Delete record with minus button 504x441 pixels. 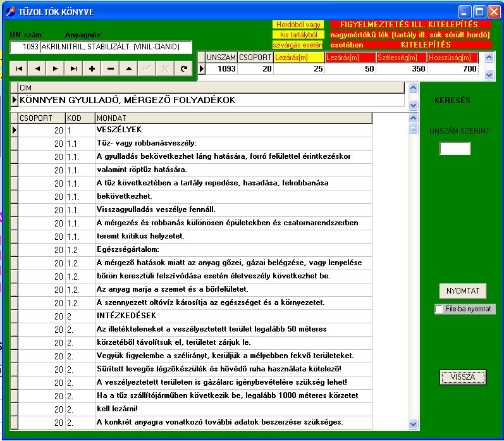111,68
